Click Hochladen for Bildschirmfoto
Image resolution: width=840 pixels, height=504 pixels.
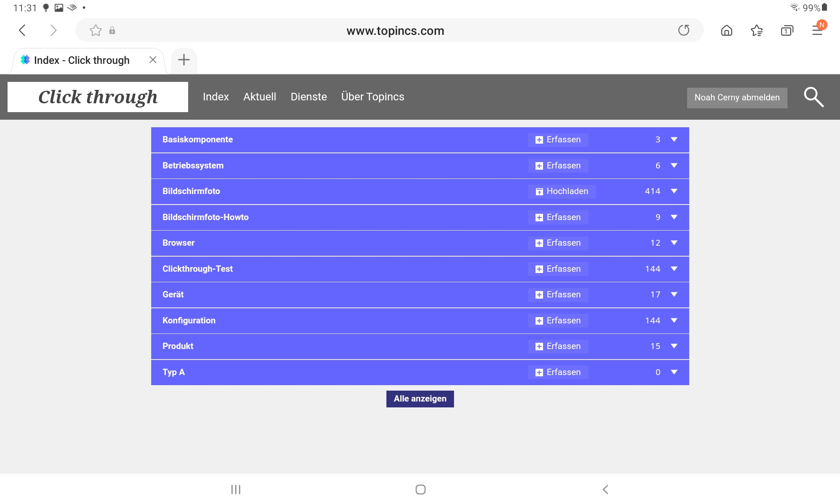click(562, 192)
